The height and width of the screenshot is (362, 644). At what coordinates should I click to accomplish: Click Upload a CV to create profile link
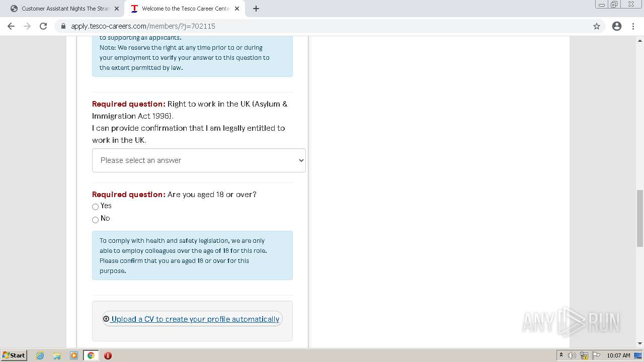click(195, 319)
